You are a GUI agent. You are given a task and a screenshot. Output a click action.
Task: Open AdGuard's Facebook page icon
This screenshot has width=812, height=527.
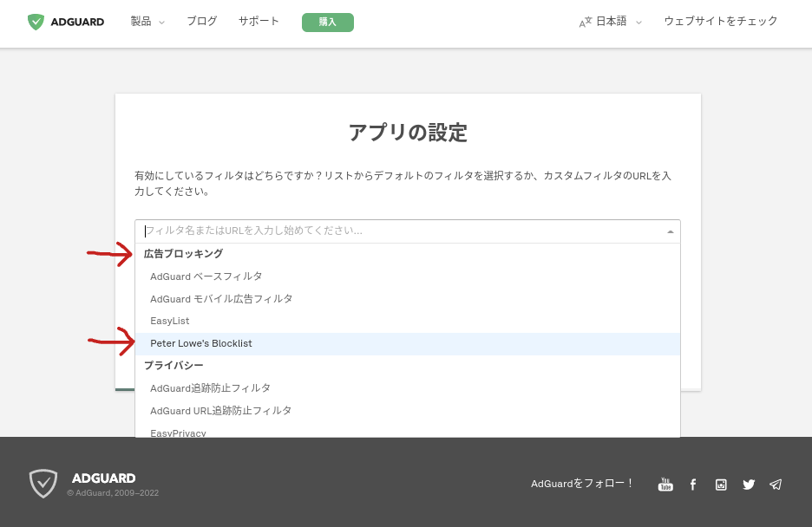click(693, 485)
